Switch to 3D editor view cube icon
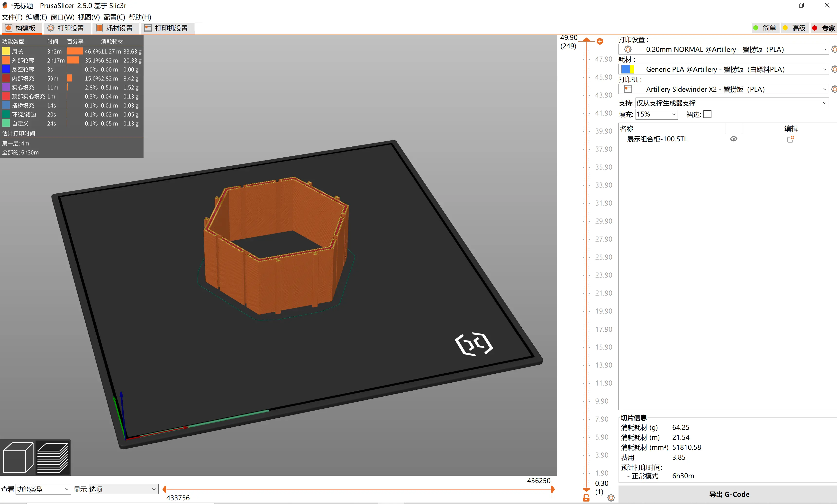 18,458
